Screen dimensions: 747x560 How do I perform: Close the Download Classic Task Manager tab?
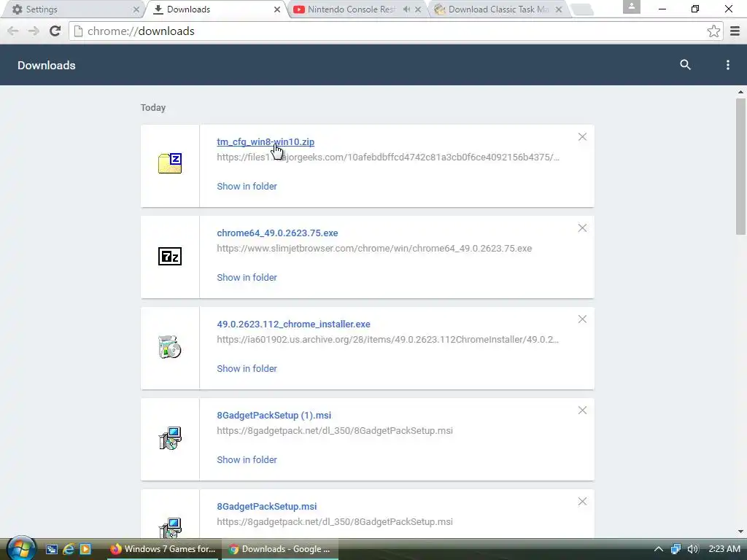pyautogui.click(x=559, y=9)
